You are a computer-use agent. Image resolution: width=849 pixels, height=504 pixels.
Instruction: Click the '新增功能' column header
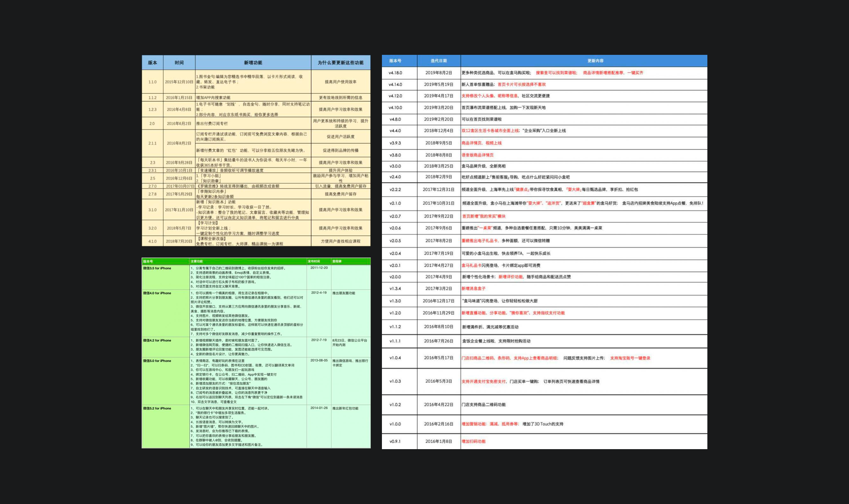coord(253,63)
